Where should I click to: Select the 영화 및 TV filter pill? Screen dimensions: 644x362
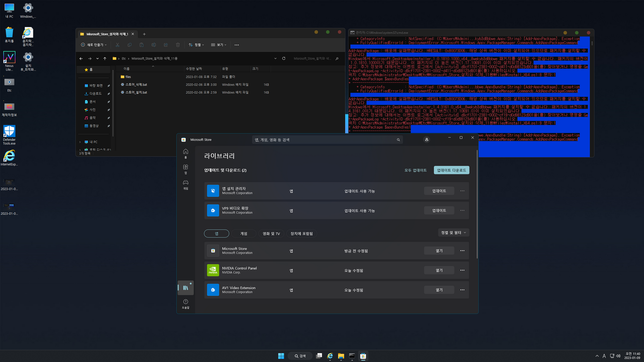(271, 234)
